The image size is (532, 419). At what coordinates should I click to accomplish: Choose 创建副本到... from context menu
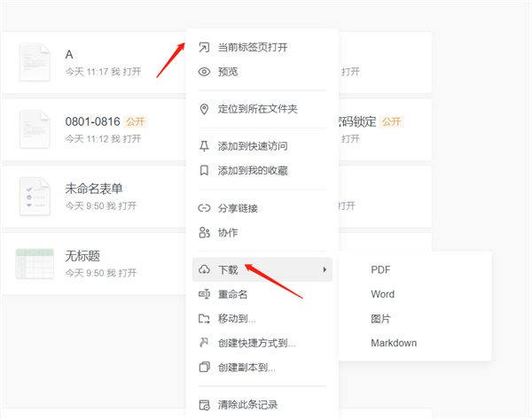click(x=246, y=367)
